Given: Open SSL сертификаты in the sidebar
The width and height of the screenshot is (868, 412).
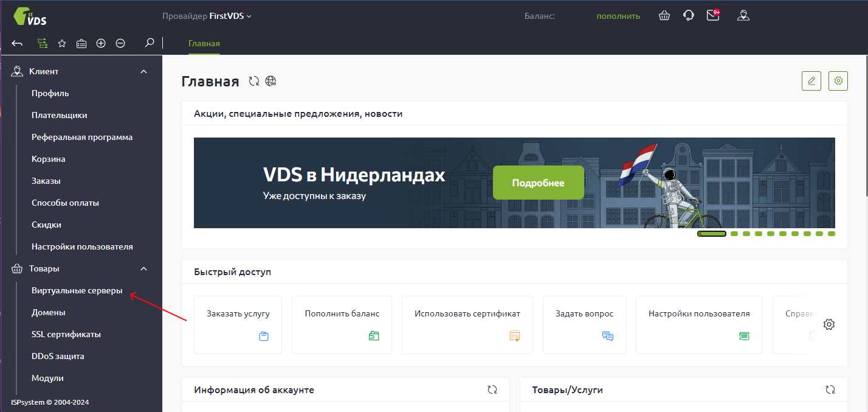Looking at the screenshot, I should [x=66, y=334].
